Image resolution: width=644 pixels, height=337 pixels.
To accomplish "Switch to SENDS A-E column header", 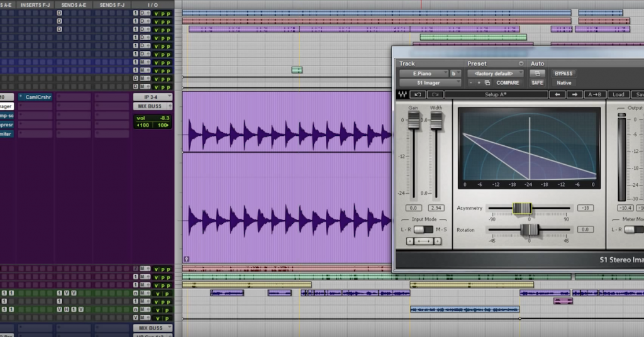I will (x=74, y=5).
